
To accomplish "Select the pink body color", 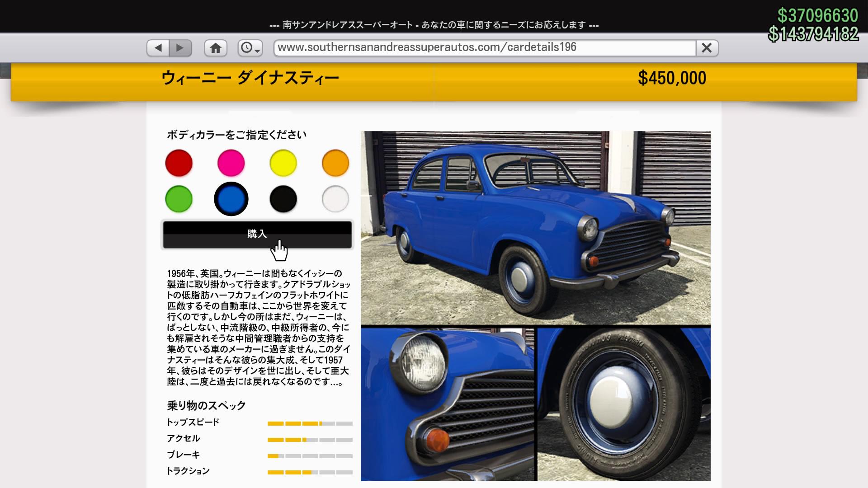I will click(231, 163).
